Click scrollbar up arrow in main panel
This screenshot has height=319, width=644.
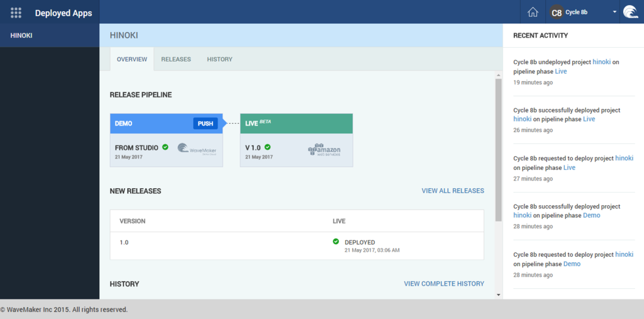(499, 76)
